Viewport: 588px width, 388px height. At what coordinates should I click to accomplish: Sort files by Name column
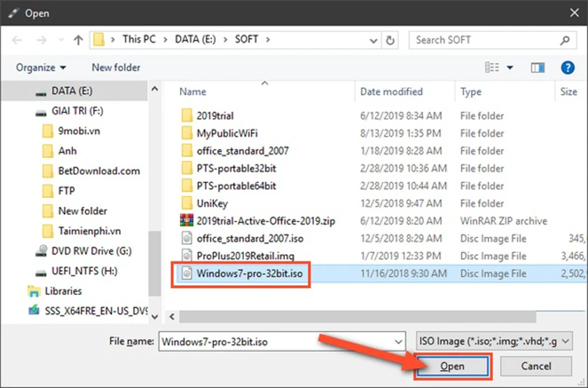[192, 92]
